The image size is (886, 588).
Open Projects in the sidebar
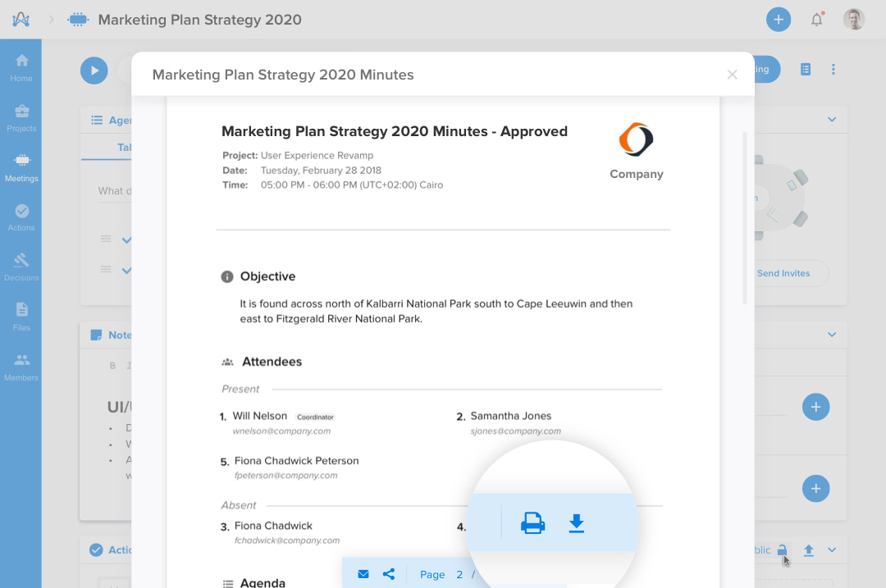point(21,118)
